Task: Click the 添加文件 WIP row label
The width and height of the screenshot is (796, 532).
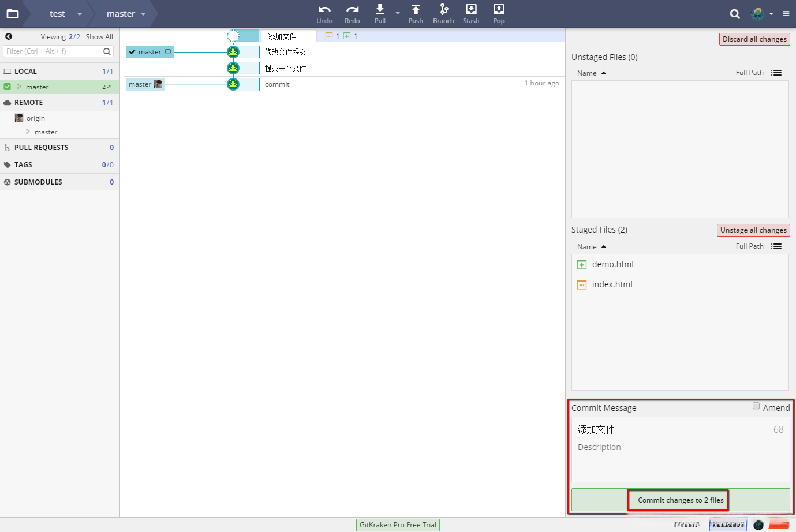Action: point(289,36)
